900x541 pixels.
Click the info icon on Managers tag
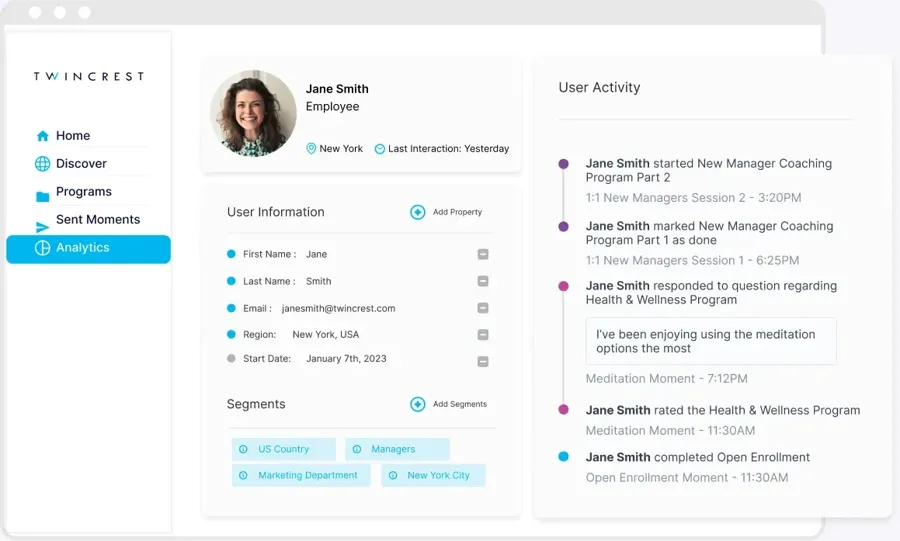click(357, 449)
